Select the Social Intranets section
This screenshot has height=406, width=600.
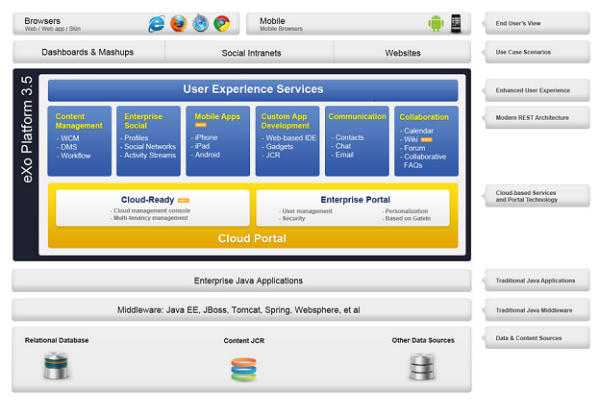pos(249,52)
